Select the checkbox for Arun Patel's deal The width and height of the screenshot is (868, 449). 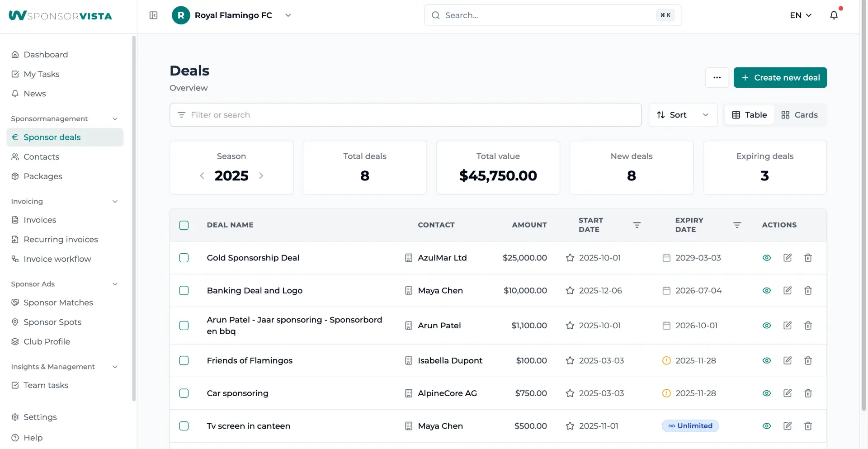click(x=184, y=326)
